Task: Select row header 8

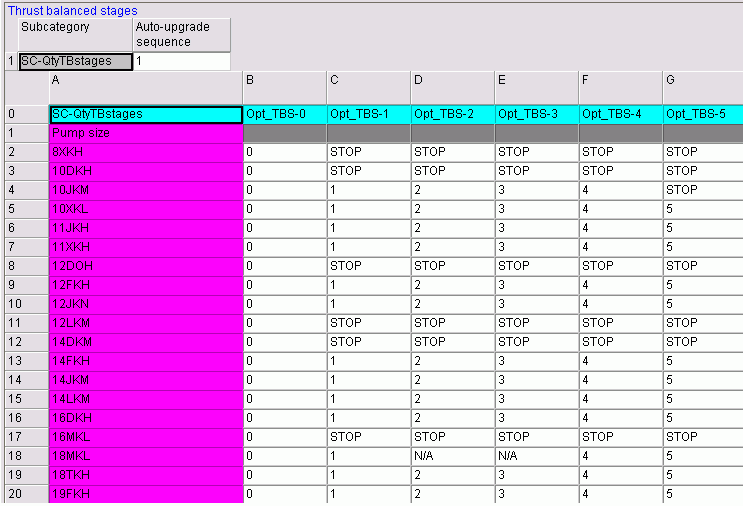Action: [27, 266]
